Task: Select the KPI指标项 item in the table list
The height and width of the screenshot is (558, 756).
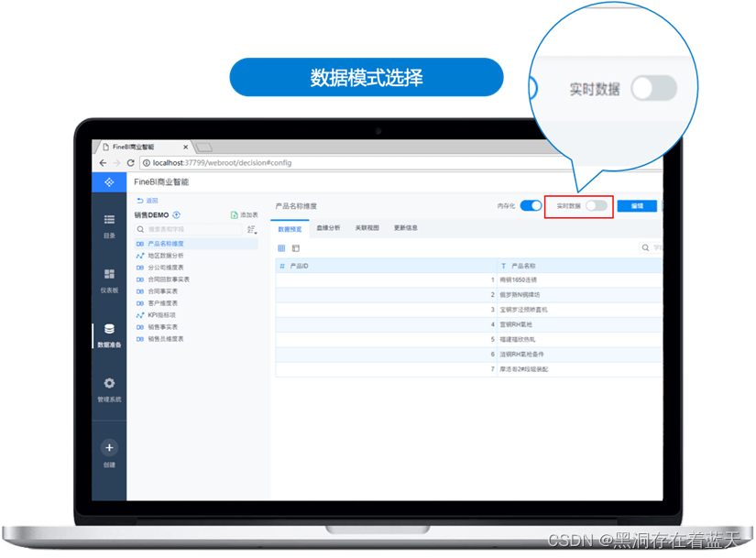Action: point(162,315)
